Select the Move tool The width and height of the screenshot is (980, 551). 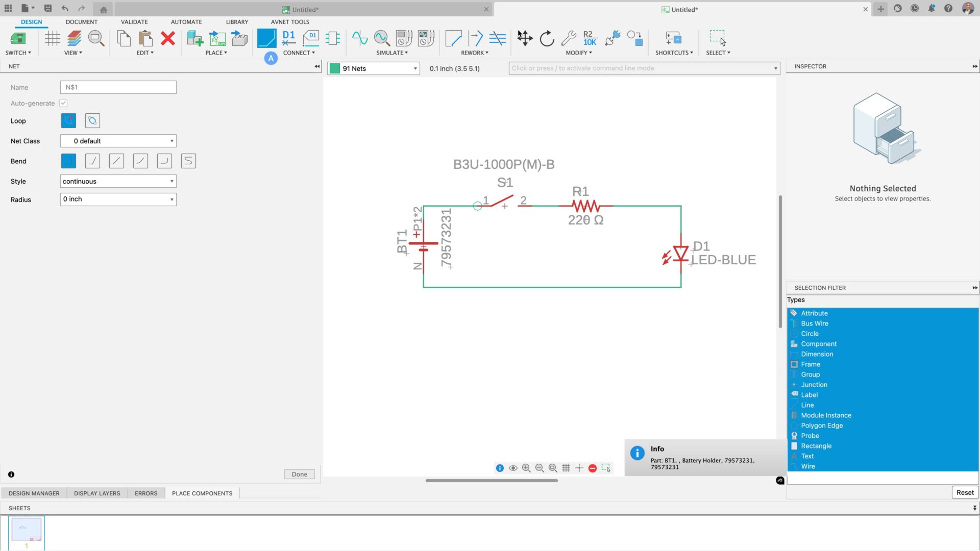tap(525, 38)
